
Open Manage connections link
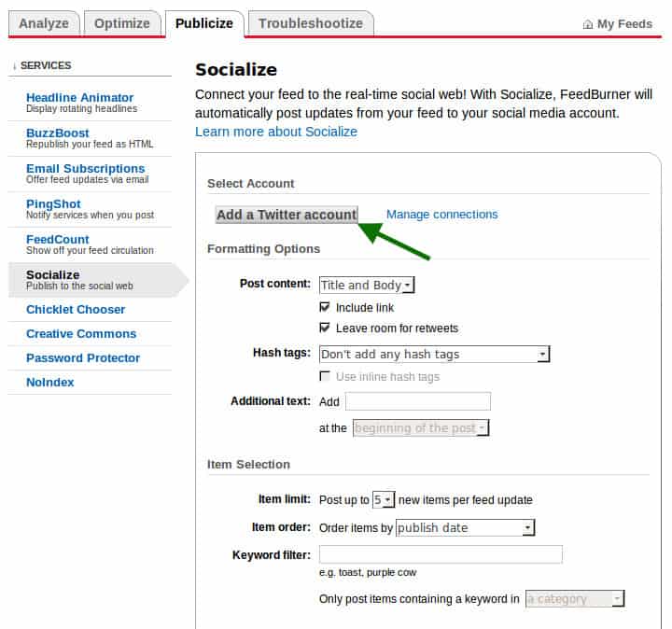[441, 215]
